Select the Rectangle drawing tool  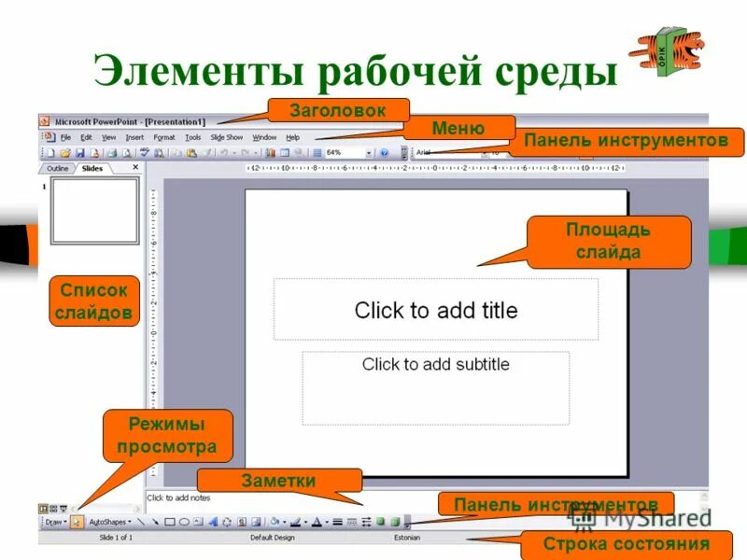tap(170, 522)
